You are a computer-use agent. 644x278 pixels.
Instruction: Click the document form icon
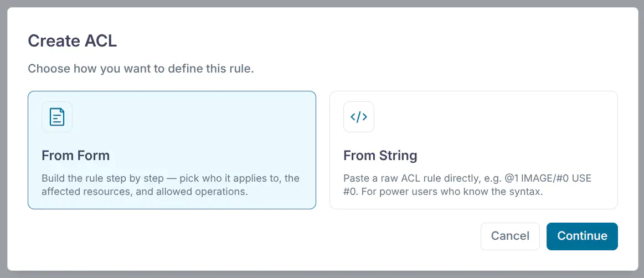56,117
